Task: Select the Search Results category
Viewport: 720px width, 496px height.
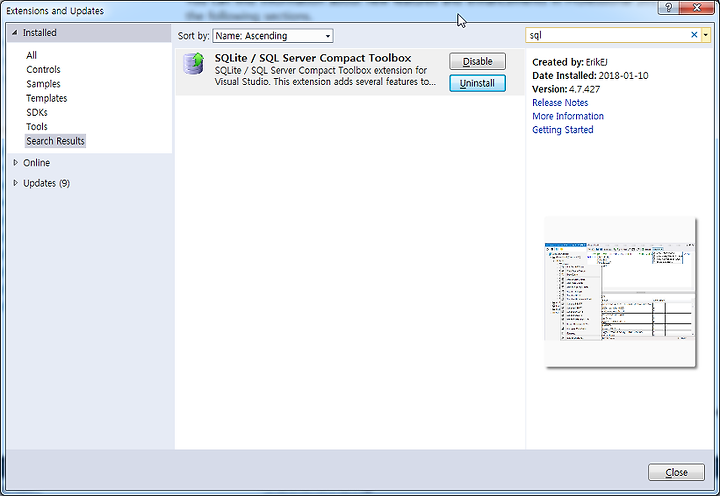Action: (55, 141)
